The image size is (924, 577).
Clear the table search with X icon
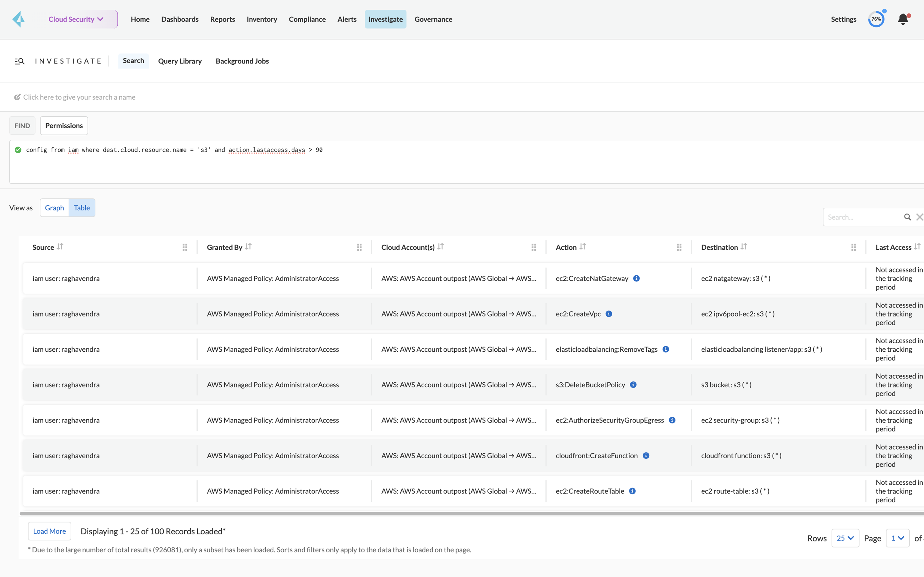[x=920, y=217]
